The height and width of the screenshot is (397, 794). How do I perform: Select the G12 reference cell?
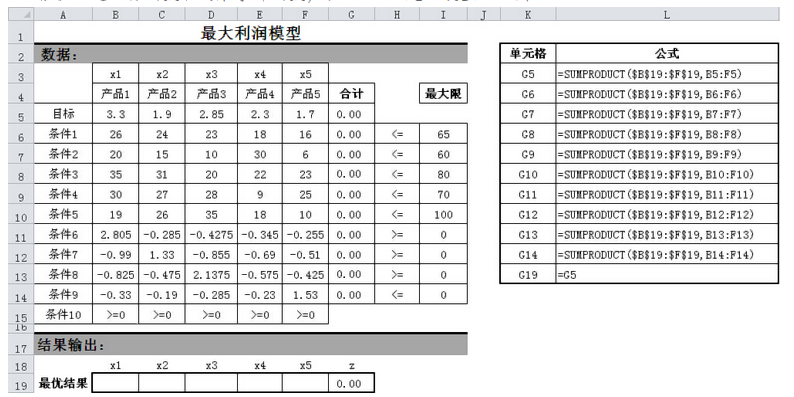(528, 215)
